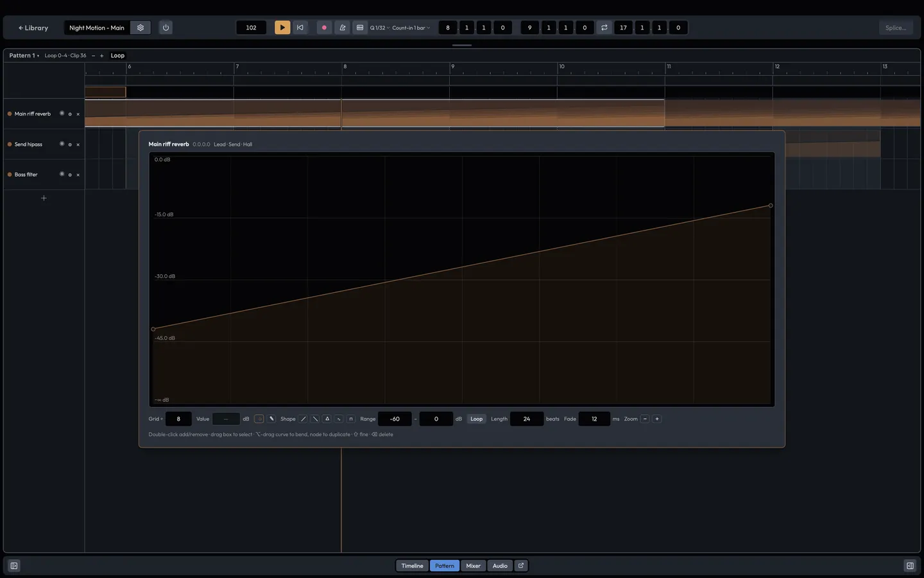The image size is (924, 578).
Task: Click plus button next to Loop 0-4 text
Action: [x=101, y=55]
